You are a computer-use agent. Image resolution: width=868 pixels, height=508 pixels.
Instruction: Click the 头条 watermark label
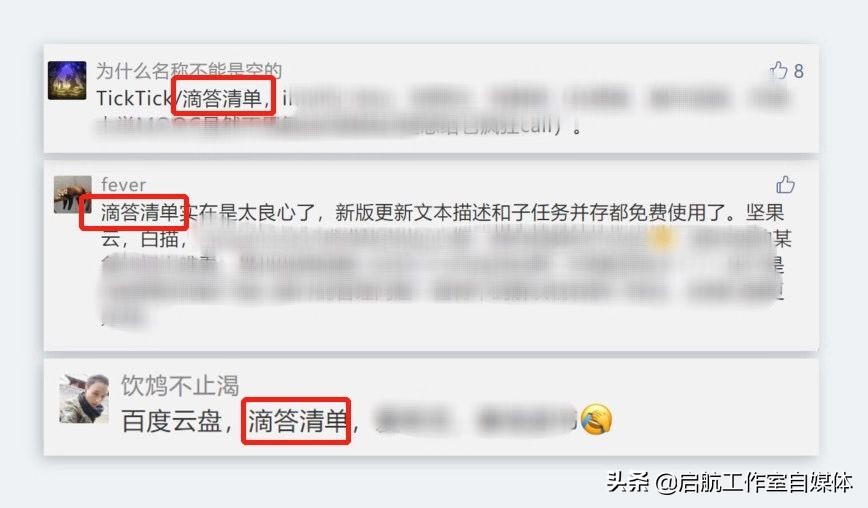point(628,482)
